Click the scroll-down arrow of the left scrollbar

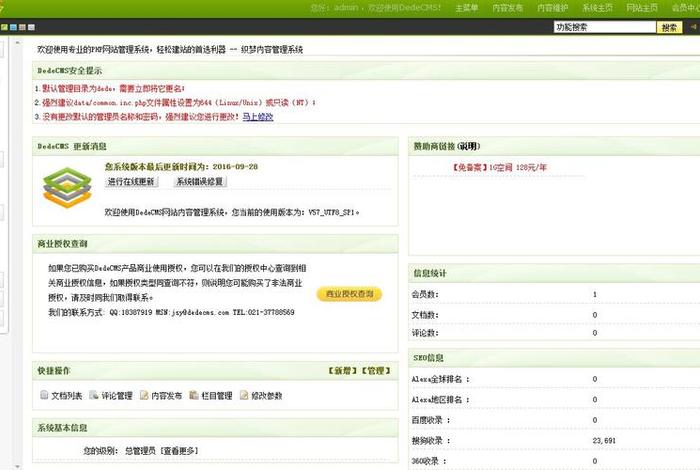coord(17,466)
